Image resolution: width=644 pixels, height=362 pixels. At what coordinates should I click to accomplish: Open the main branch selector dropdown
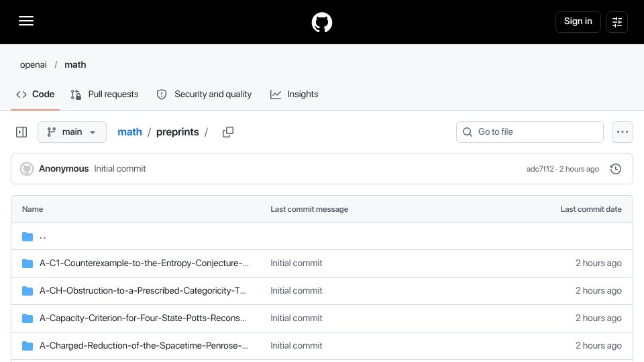tap(72, 132)
